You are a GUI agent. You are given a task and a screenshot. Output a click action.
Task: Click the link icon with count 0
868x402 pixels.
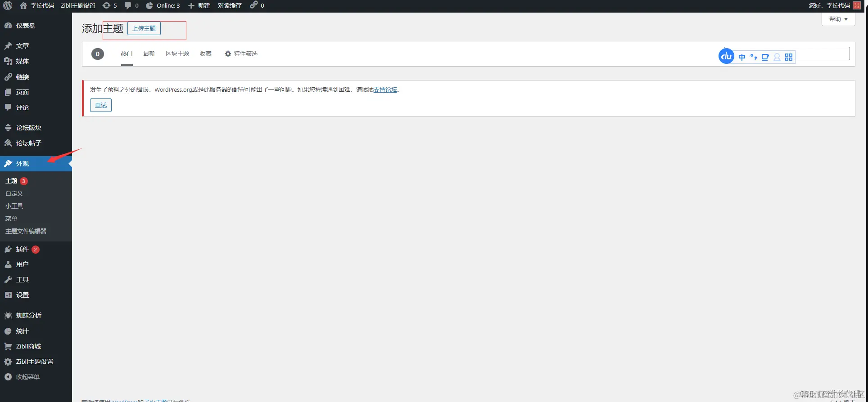[257, 5]
